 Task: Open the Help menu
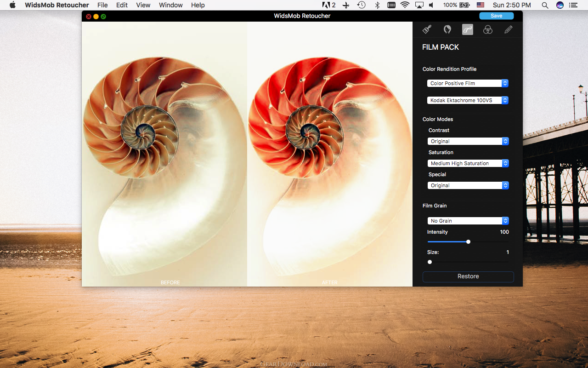(198, 5)
